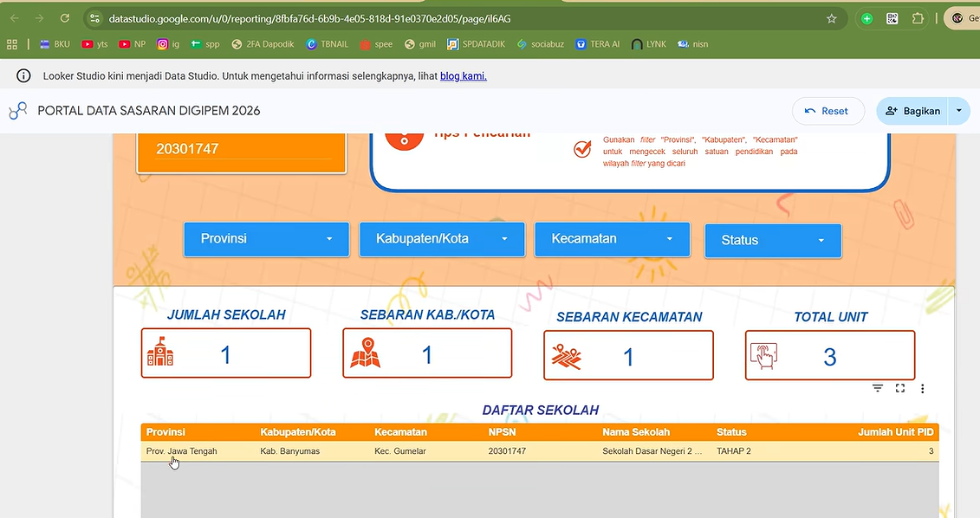Sort by Jumlah Unit PID column header

896,431
